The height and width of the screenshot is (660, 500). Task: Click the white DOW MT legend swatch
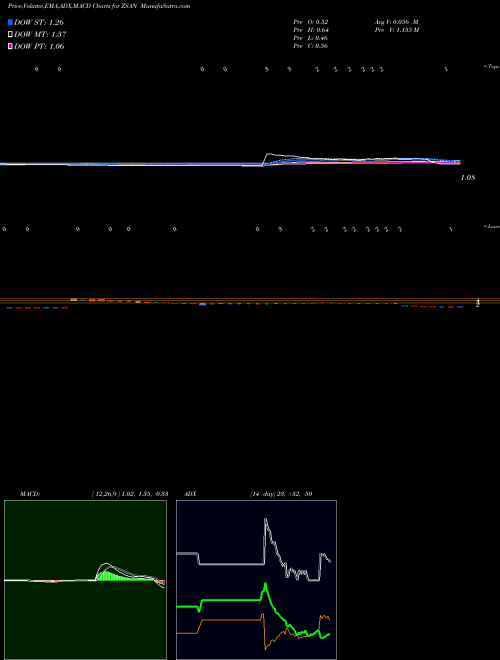pos(11,34)
